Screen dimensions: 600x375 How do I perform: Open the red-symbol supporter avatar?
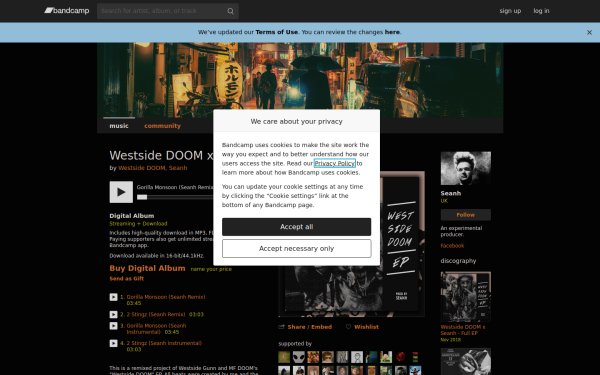point(401,357)
